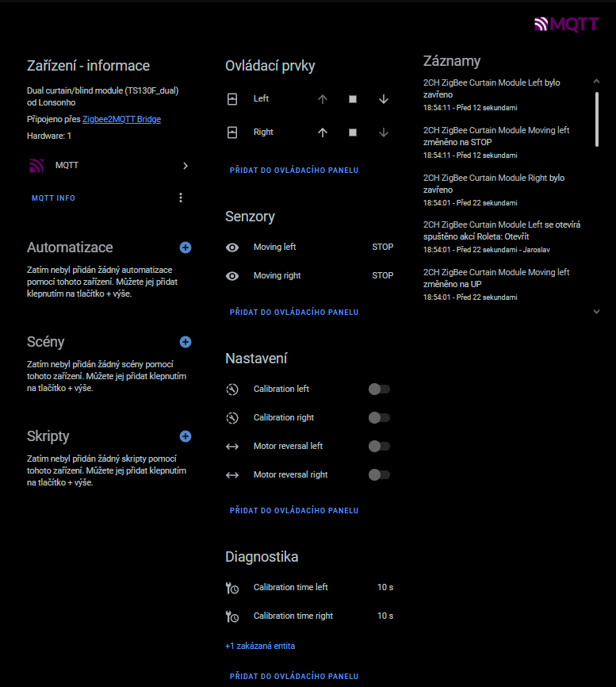Click the MQTT INFO button

(53, 198)
